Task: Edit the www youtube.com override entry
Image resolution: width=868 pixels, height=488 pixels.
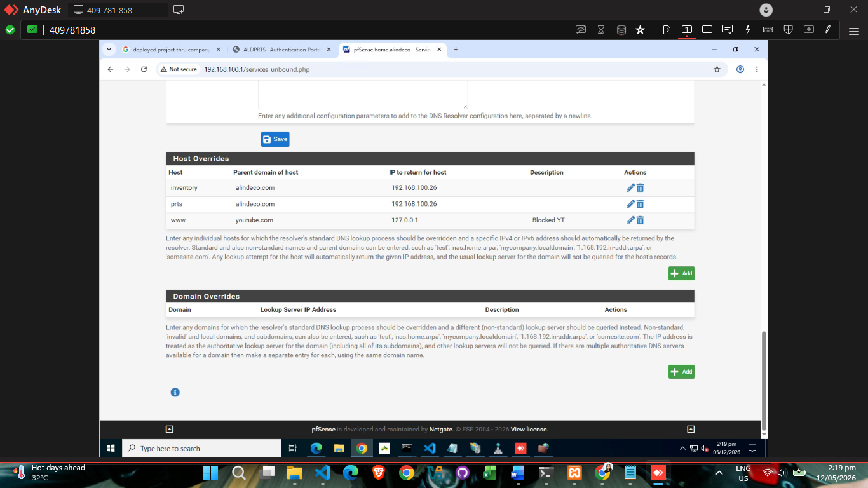Action: point(630,220)
